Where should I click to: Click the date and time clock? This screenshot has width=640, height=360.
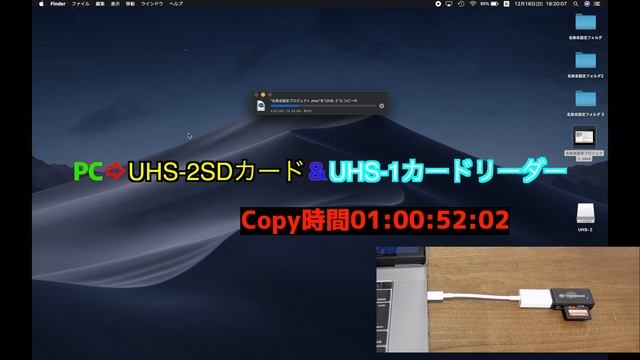point(540,4)
